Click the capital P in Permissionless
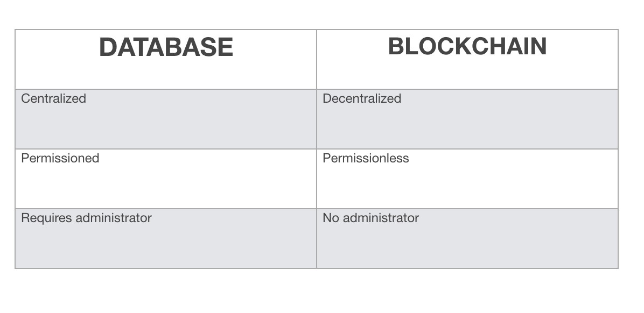 [x=326, y=158]
